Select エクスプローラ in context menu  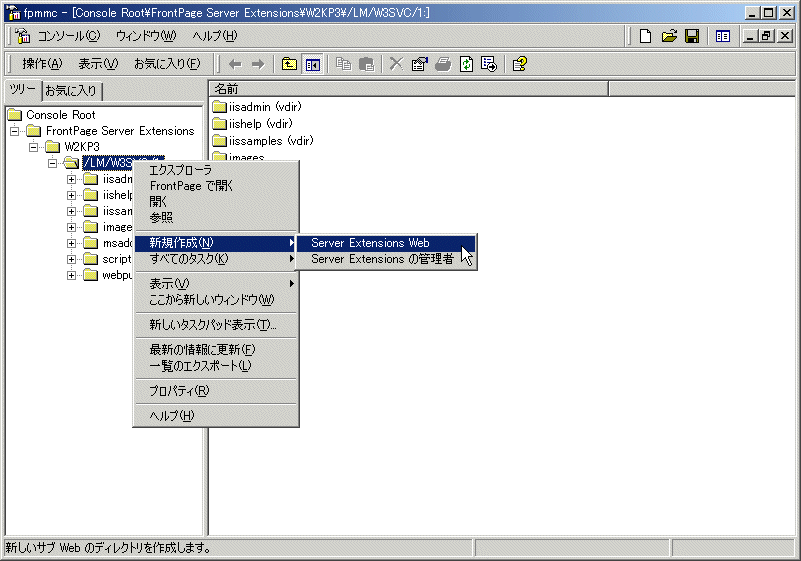pyautogui.click(x=216, y=170)
